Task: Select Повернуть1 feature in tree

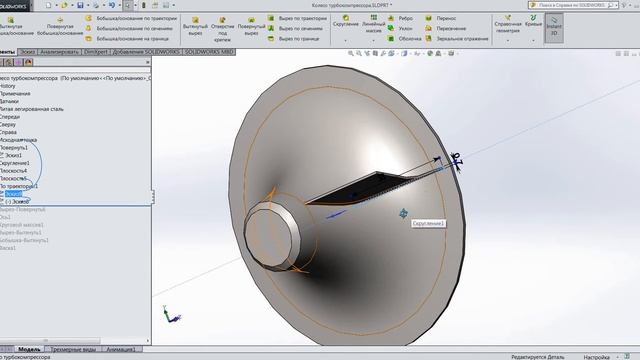Action: pos(14,147)
